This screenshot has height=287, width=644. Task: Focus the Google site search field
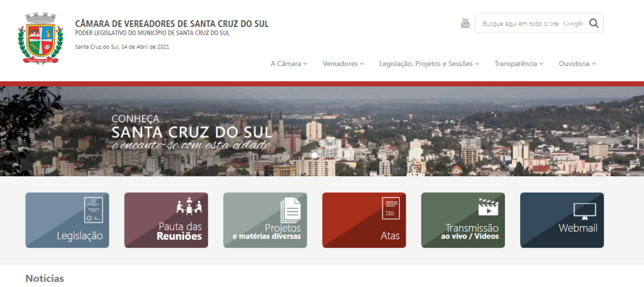[528, 23]
